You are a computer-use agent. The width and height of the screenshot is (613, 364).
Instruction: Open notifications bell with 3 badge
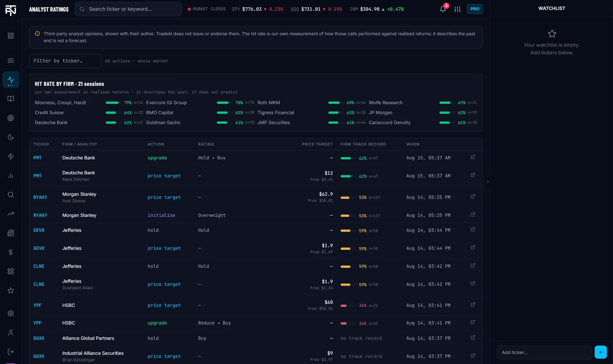[443, 9]
